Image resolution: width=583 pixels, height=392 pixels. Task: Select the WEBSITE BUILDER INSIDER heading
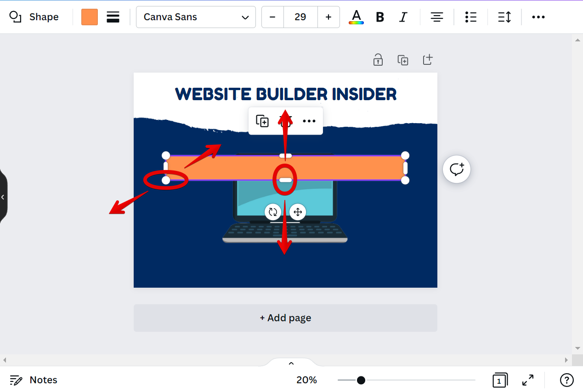[x=286, y=94]
